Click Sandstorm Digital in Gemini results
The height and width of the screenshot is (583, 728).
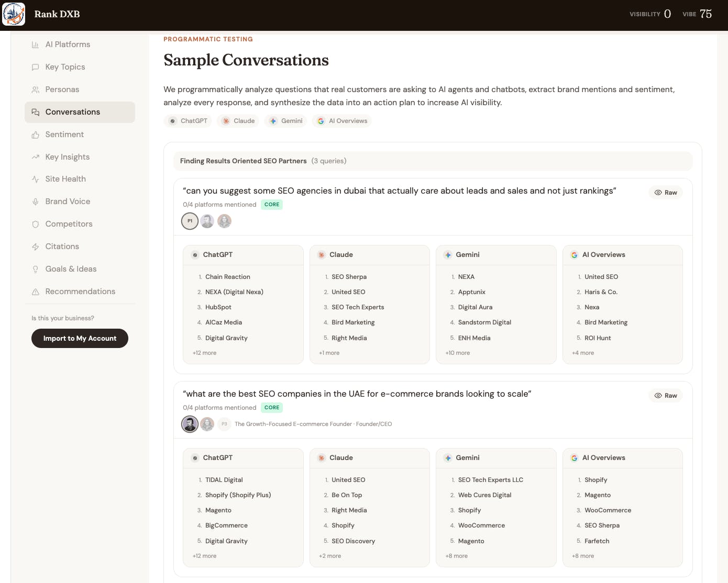pos(484,322)
